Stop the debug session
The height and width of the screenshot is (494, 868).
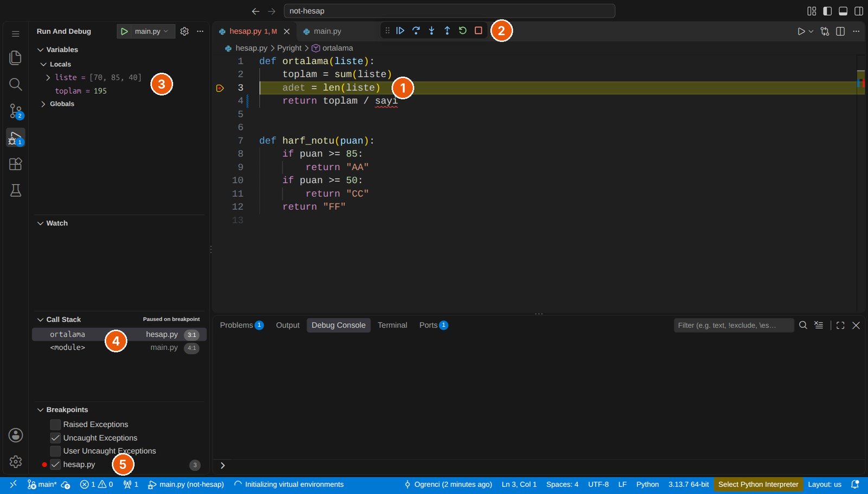point(478,31)
